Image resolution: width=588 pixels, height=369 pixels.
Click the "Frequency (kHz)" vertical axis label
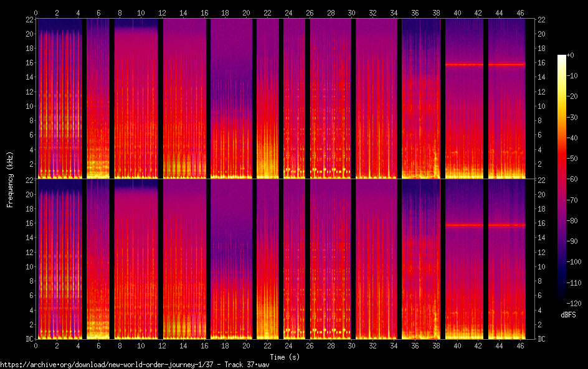[10, 179]
